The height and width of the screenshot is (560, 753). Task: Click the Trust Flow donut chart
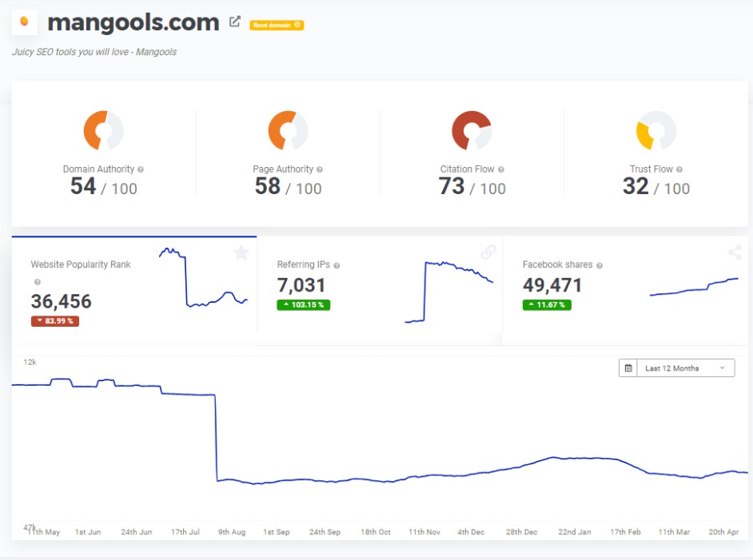click(x=656, y=130)
